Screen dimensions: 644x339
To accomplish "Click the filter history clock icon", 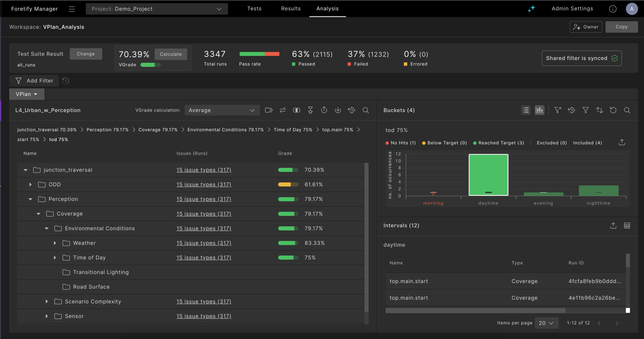I will [x=66, y=81].
